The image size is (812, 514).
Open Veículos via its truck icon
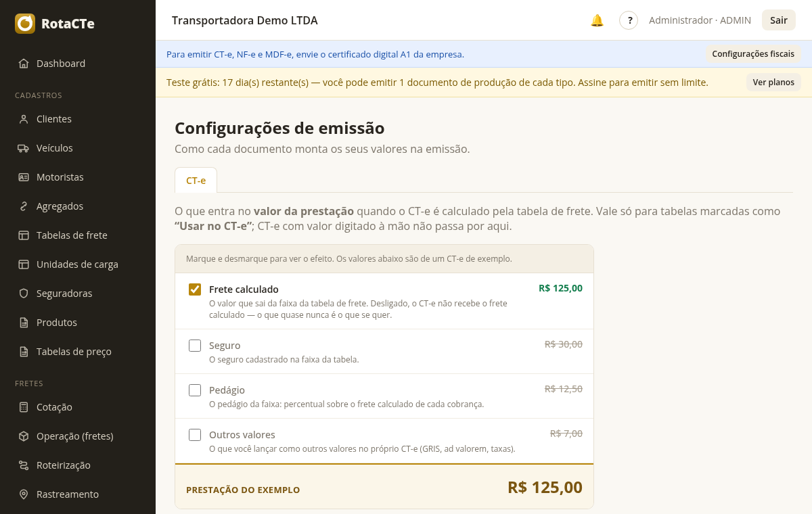click(x=24, y=148)
